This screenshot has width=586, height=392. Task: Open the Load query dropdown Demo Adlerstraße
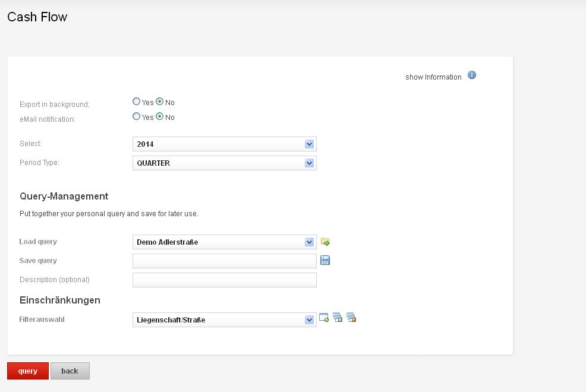click(x=225, y=242)
